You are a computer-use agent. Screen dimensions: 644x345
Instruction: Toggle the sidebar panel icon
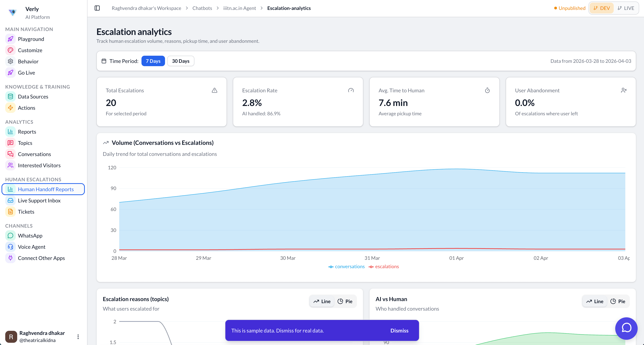pyautogui.click(x=97, y=8)
